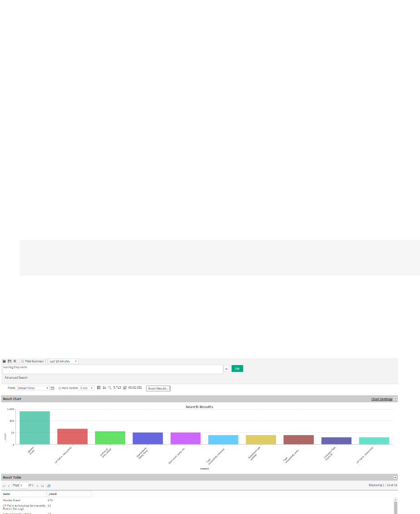Image resolution: width=420 pixels, height=514 pixels.
Task: Open the Default Fields dropdown
Action: [32, 388]
